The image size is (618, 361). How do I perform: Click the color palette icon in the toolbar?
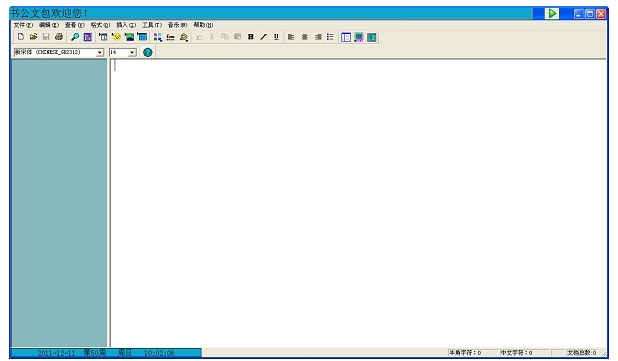tap(158, 37)
